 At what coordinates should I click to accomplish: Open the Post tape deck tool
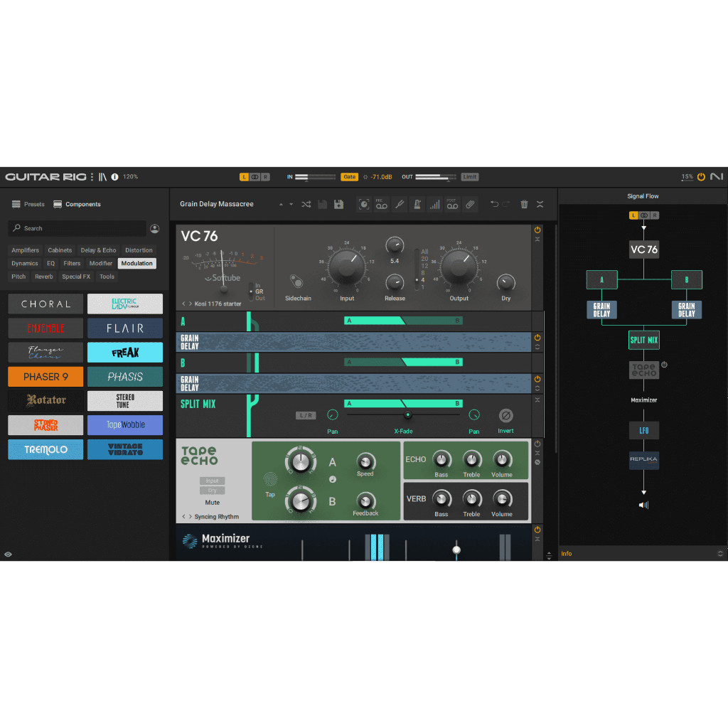(x=452, y=204)
